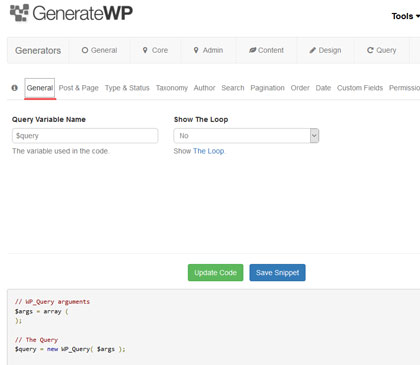Open the General generators menu
The height and width of the screenshot is (365, 420).
point(99,50)
